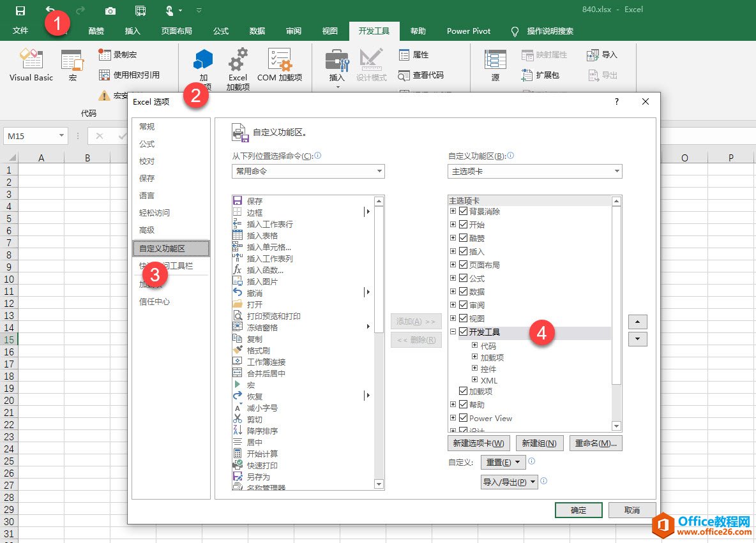Image resolution: width=756 pixels, height=543 pixels.
Task: Open COM 加载项 ribbon icon
Action: (x=280, y=64)
